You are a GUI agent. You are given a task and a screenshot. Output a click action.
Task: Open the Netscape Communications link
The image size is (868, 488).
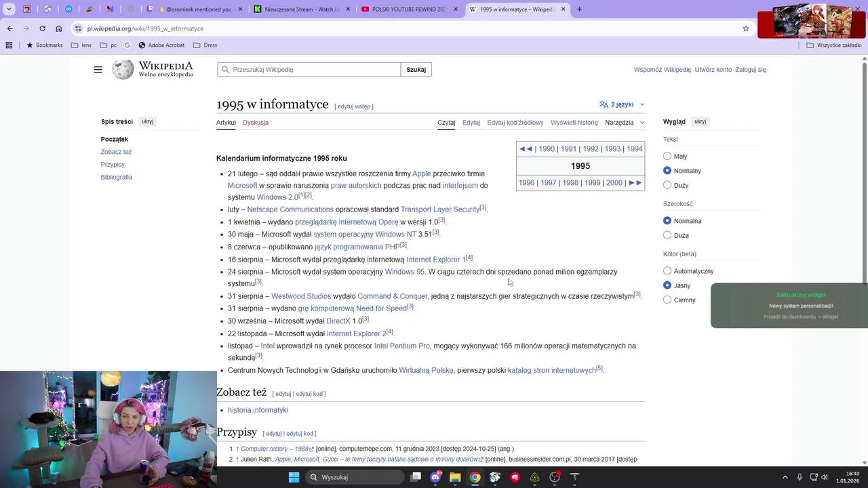pos(290,209)
